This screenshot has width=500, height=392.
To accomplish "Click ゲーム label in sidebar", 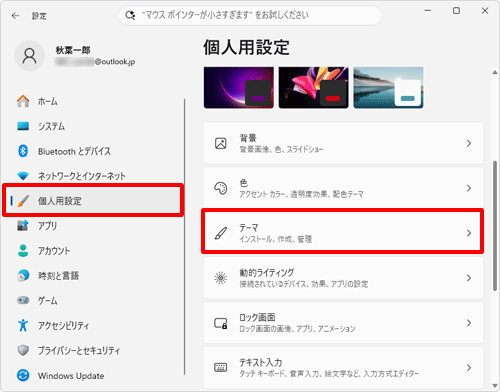I will 48,301.
